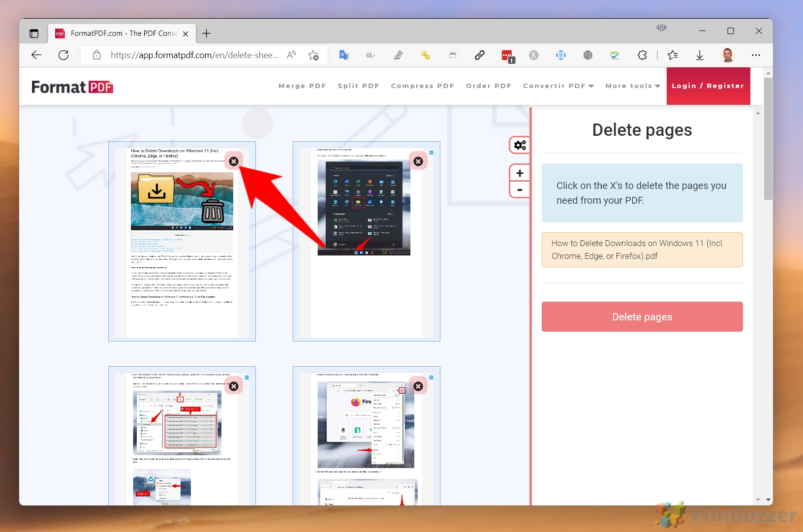Open a new browser tab
803x532 pixels.
point(207,33)
